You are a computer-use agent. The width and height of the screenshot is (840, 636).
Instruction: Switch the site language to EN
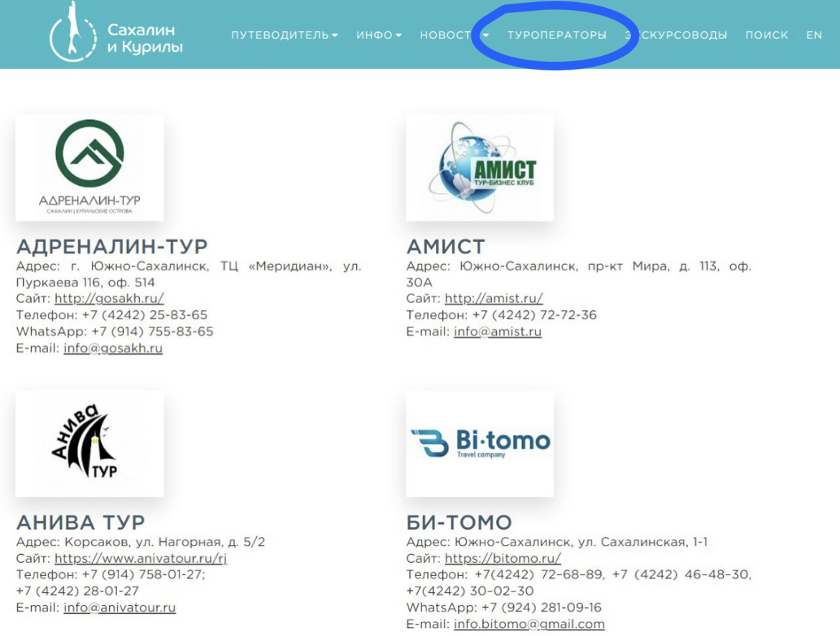(814, 34)
